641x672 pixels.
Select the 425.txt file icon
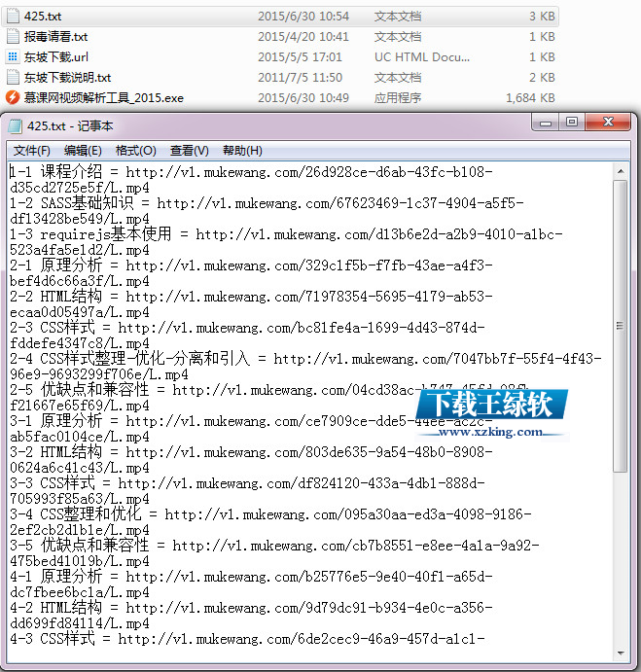(13, 17)
